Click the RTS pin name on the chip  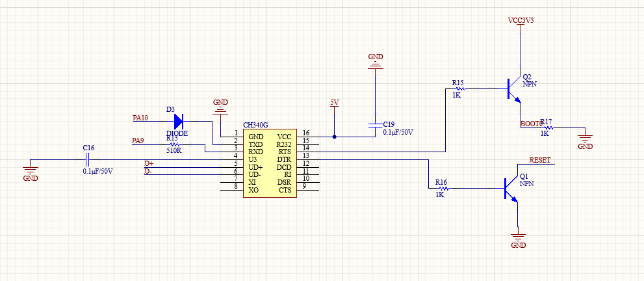[x=285, y=152]
